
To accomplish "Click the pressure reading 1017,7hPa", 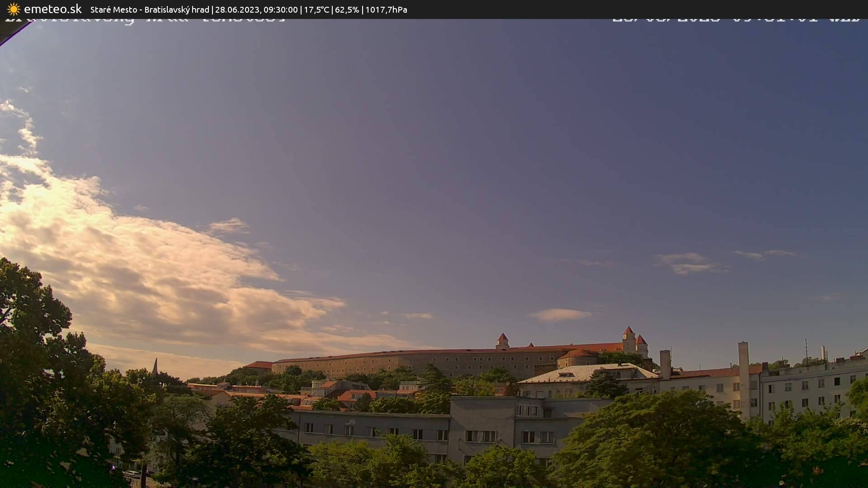I will pos(386,9).
